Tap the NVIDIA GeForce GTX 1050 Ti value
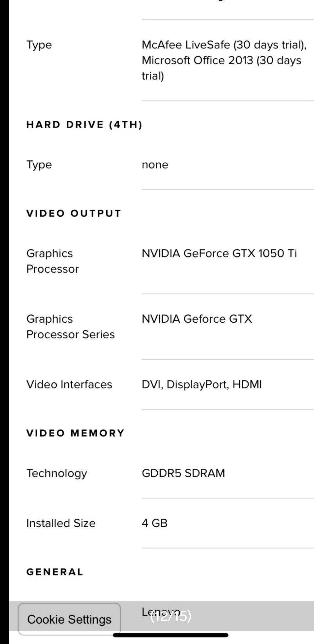The height and width of the screenshot is (644, 314). click(219, 253)
